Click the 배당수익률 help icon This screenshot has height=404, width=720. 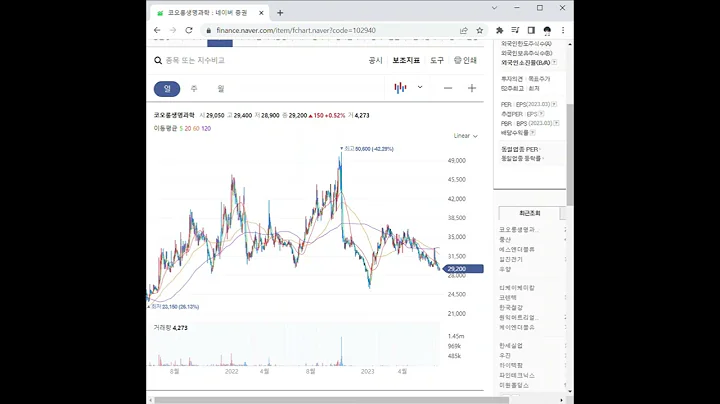(533, 133)
